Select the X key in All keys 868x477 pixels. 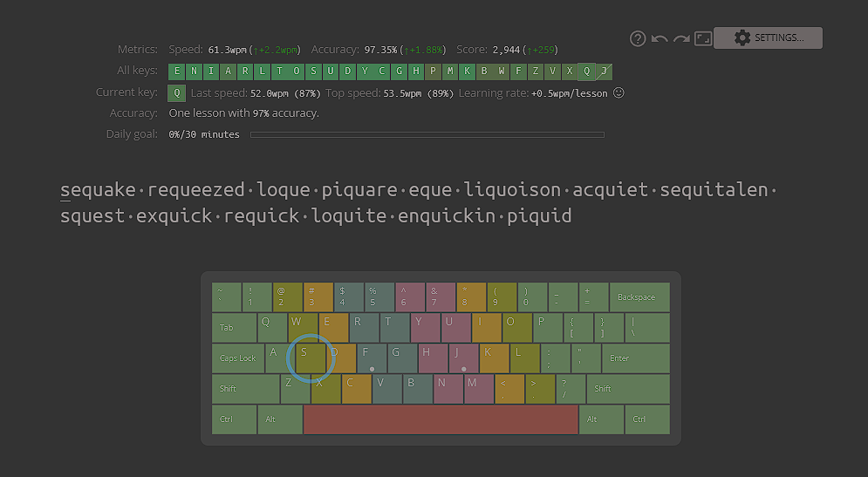point(570,72)
